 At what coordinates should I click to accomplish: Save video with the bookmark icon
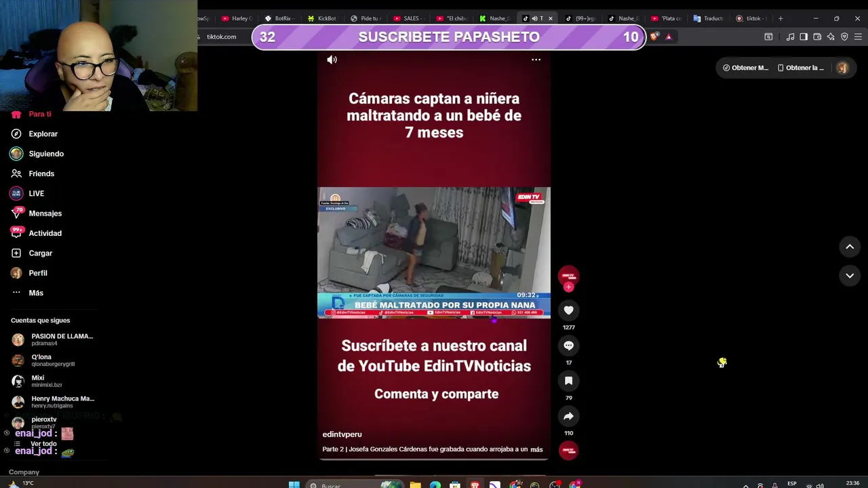[x=568, y=381]
